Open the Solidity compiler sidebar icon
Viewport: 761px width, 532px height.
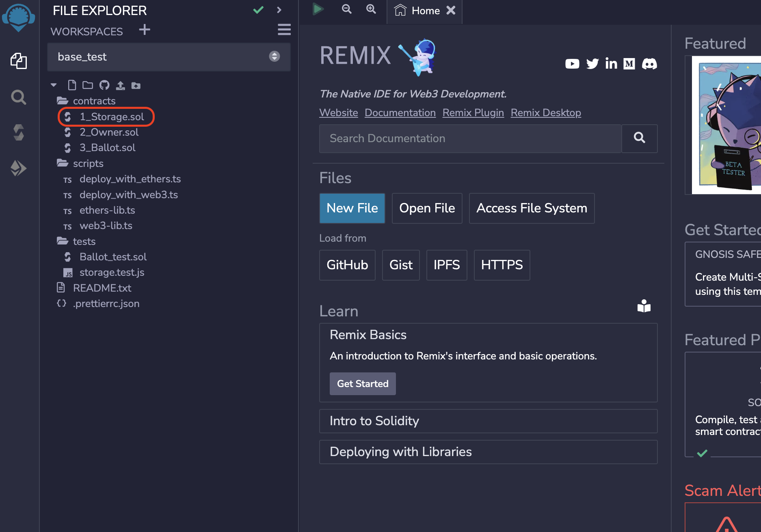pos(19,132)
